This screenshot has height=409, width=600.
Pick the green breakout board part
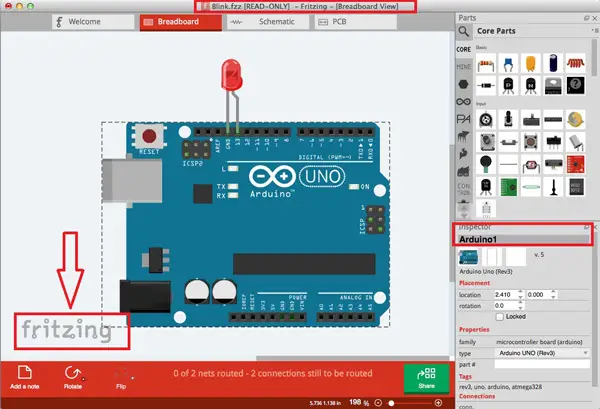(x=508, y=187)
